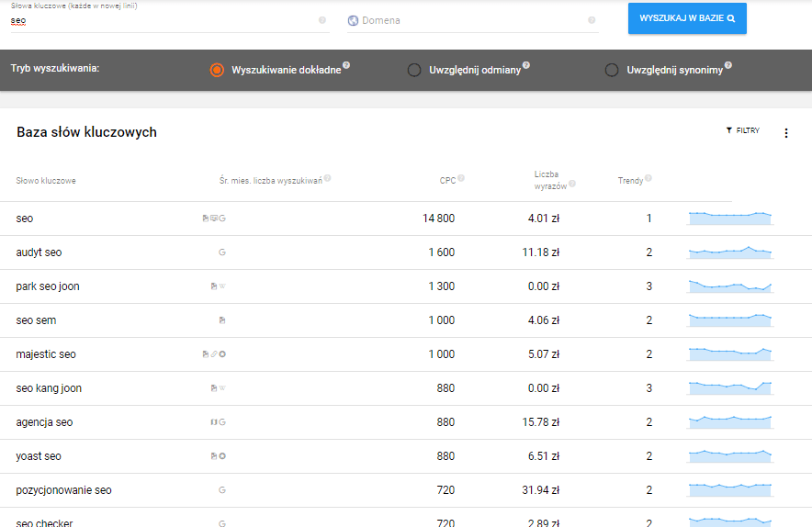Click the help icon next to Trendy header
The image size is (812, 527).
pyautogui.click(x=648, y=178)
